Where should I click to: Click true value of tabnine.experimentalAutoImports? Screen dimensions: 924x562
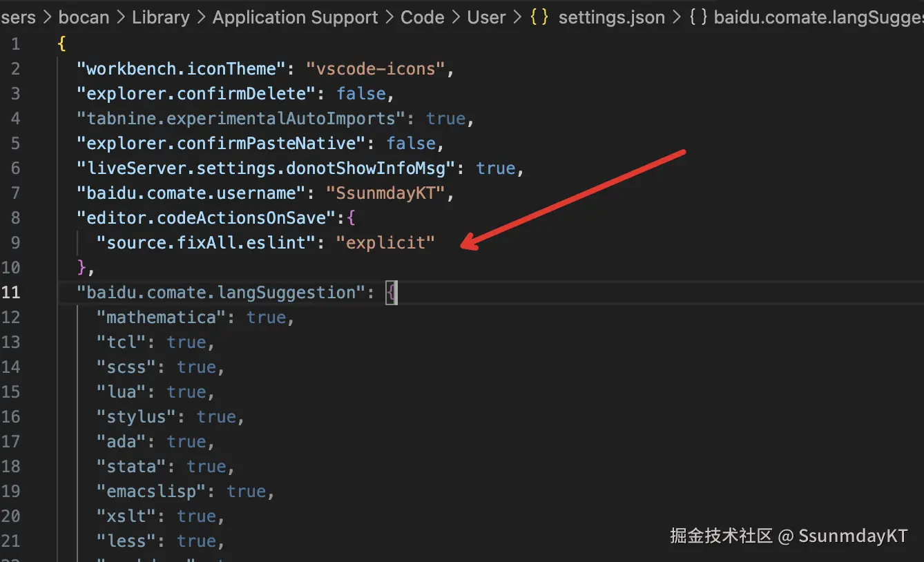point(445,118)
